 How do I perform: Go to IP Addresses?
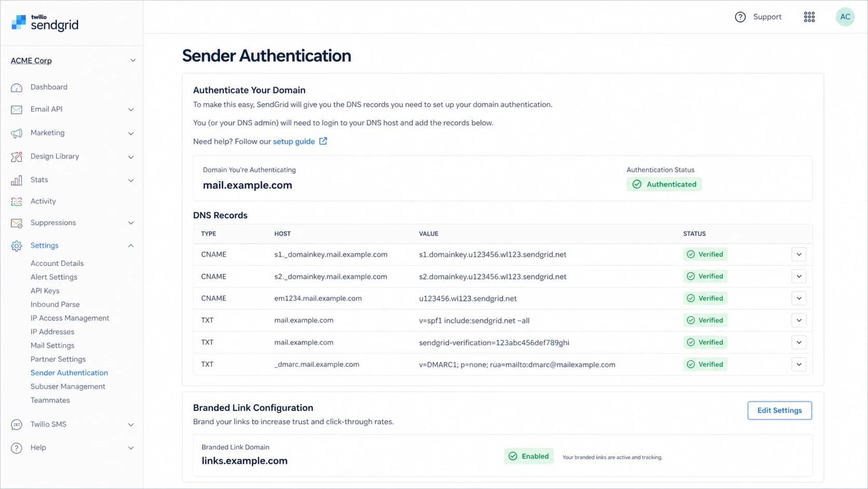point(52,332)
